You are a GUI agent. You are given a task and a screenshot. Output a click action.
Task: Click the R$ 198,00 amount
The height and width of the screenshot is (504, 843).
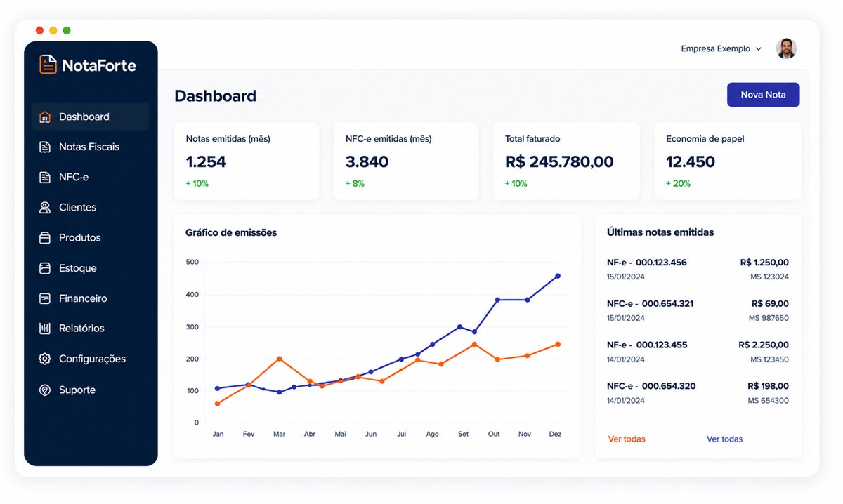click(x=768, y=386)
